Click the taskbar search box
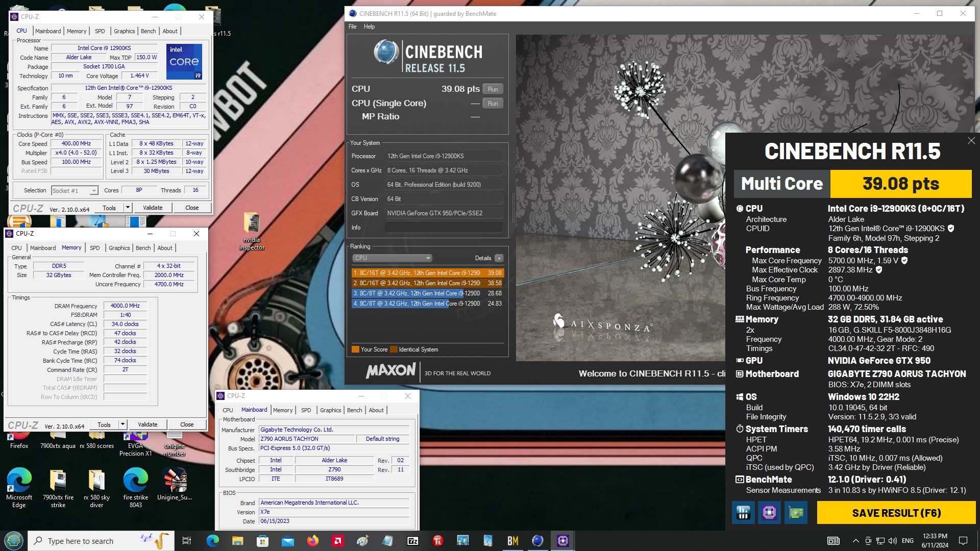This screenshot has height=551, width=980. 101,541
